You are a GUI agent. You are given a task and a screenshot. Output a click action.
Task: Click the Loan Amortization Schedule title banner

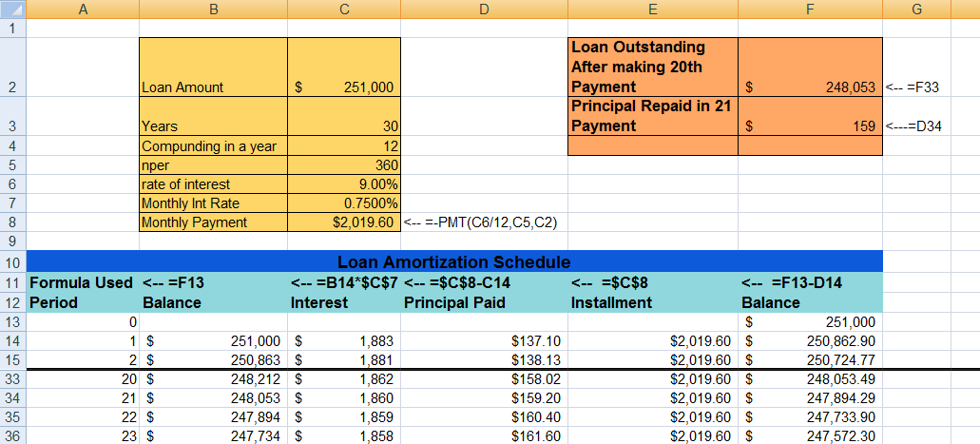tap(454, 261)
